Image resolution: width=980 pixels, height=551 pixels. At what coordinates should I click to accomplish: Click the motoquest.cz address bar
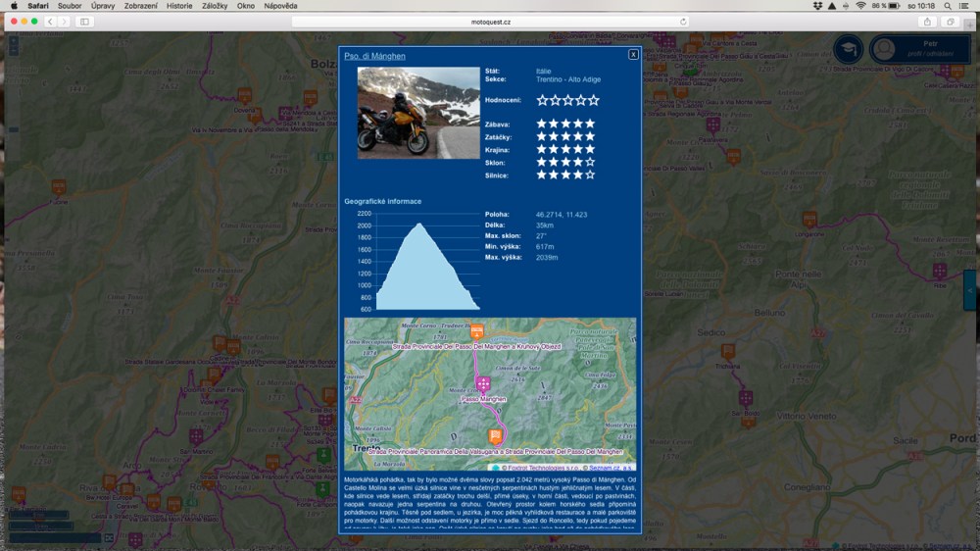coord(490,22)
